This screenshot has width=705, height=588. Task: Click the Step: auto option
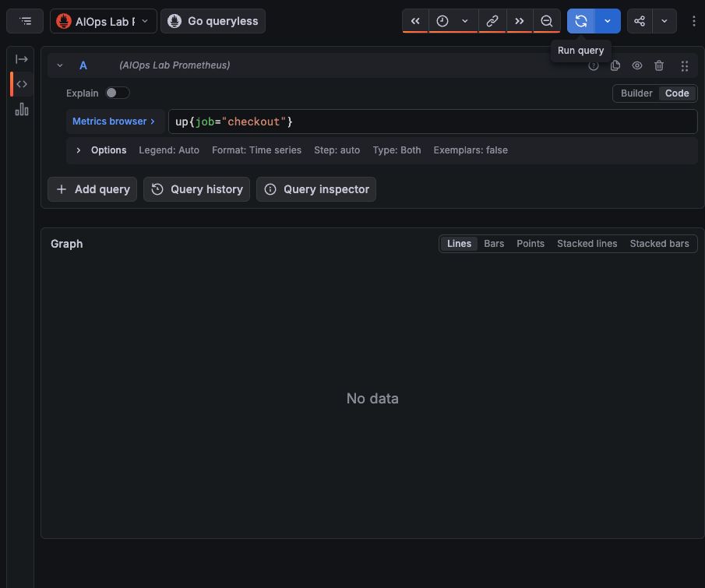337,150
